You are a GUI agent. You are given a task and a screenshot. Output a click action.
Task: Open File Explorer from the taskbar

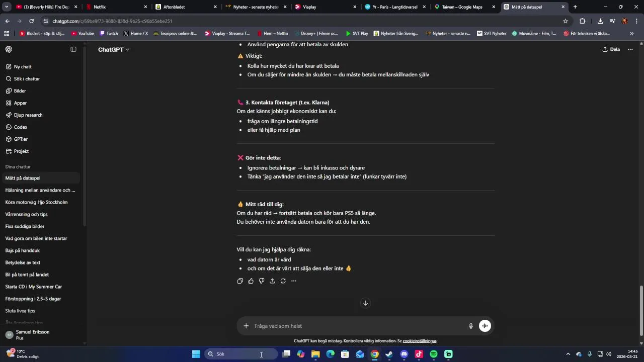coord(315,354)
